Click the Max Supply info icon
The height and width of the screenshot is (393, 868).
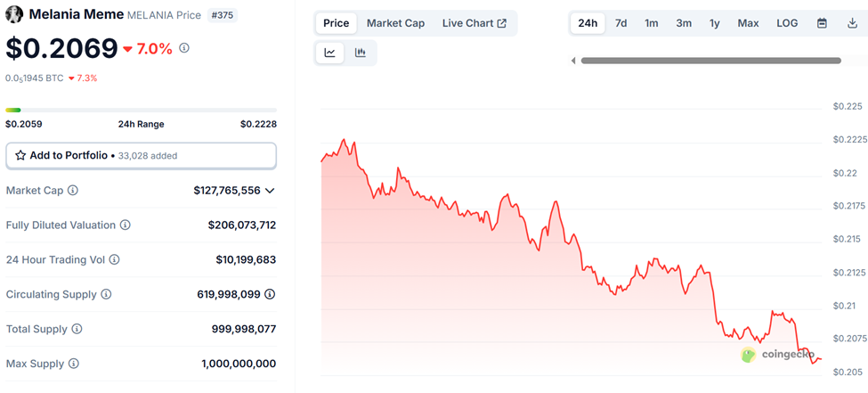pos(73,364)
